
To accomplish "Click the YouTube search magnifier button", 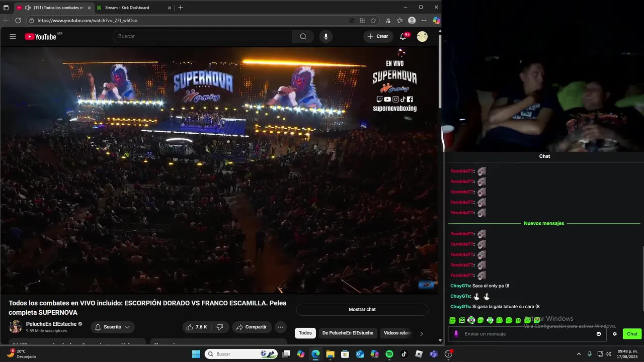I will pyautogui.click(x=303, y=36).
